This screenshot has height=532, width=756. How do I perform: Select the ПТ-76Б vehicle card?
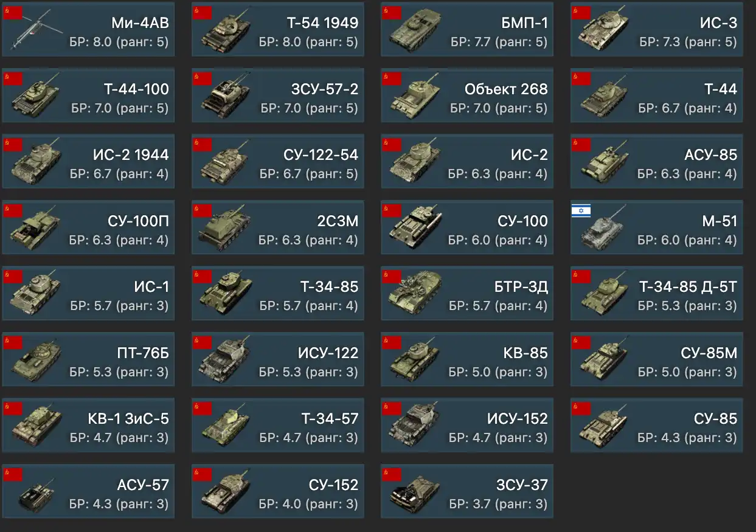click(x=88, y=360)
